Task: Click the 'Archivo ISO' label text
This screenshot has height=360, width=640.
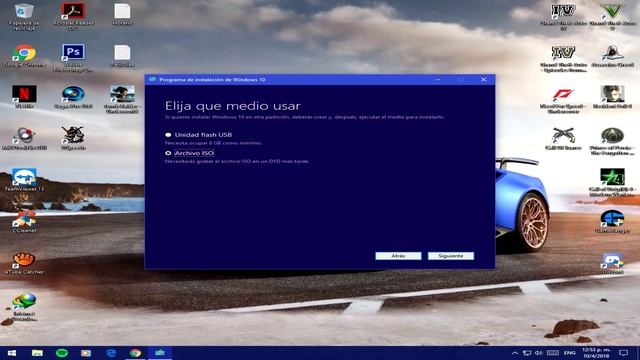Action: click(x=194, y=153)
